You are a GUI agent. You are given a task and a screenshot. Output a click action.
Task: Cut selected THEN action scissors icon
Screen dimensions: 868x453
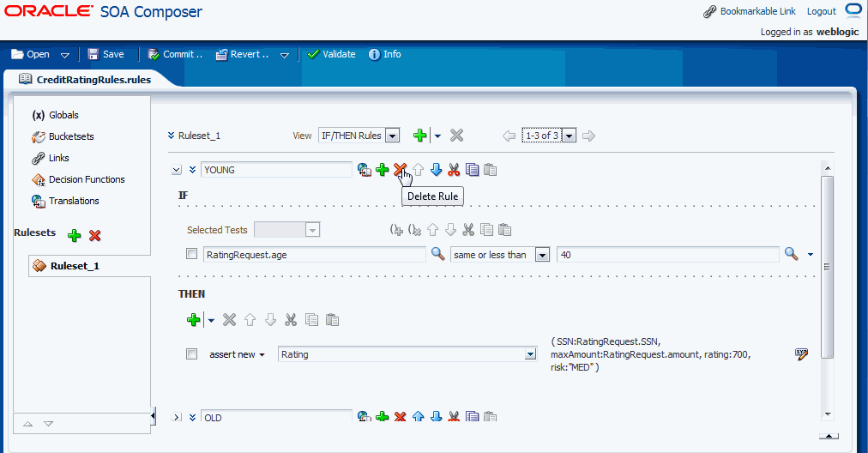[x=291, y=319]
